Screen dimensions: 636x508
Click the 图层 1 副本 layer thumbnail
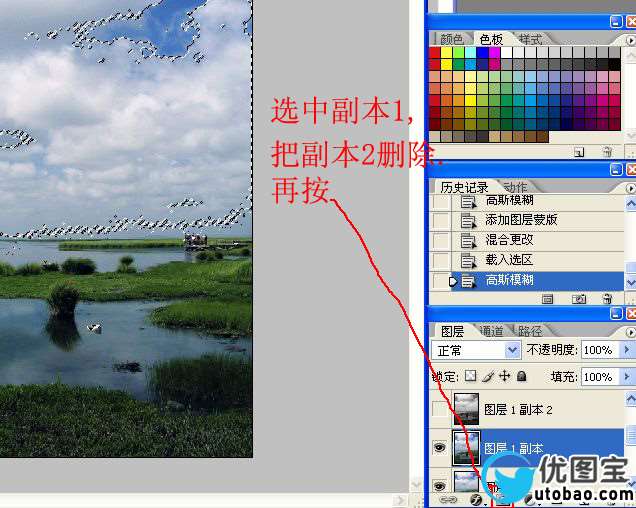coord(466,448)
